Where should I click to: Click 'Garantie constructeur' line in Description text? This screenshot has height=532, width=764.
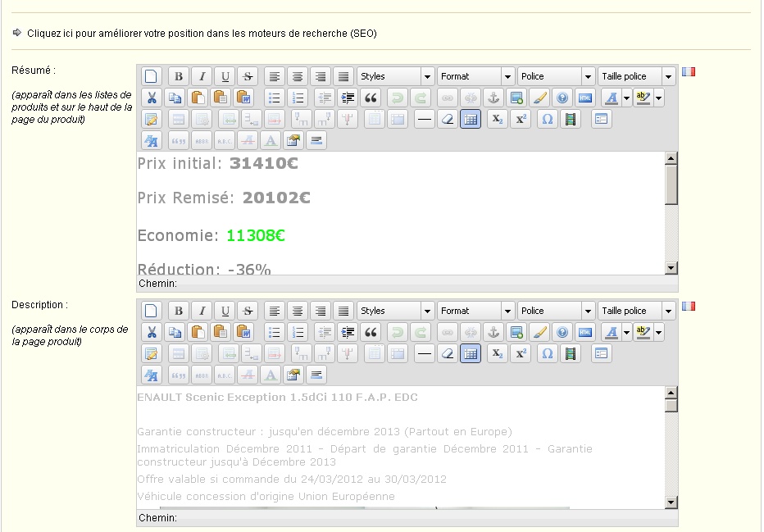coord(325,432)
